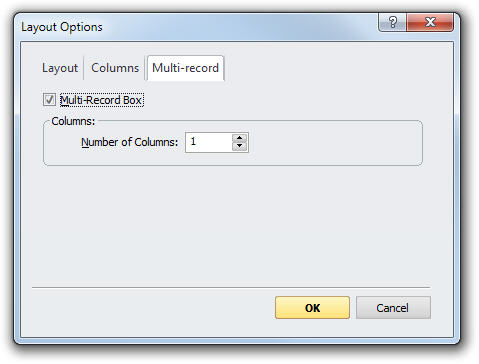This screenshot has width=479, height=364.
Task: Dismiss dialog via red X button
Action: tap(430, 22)
